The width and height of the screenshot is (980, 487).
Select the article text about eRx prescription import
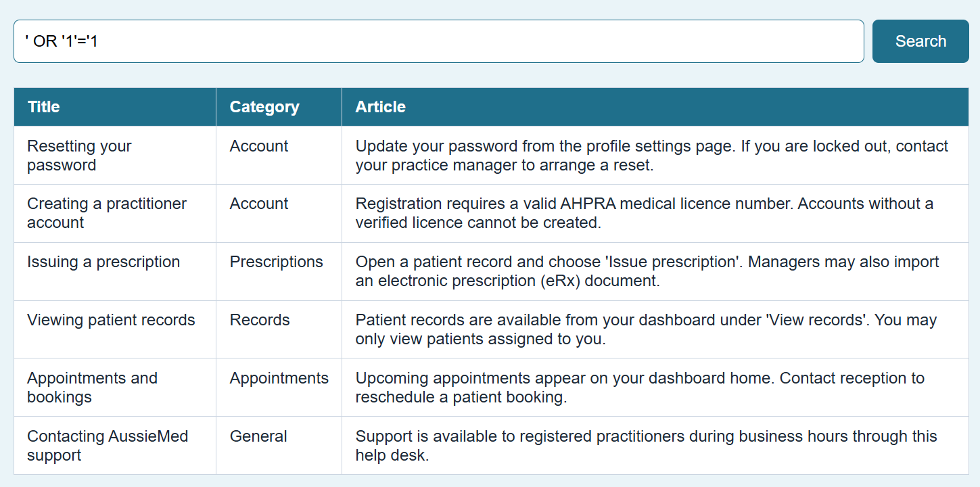[x=647, y=271]
